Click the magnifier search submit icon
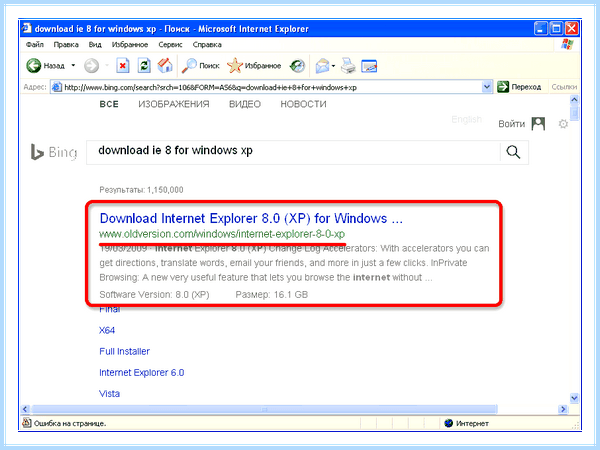 [x=513, y=152]
